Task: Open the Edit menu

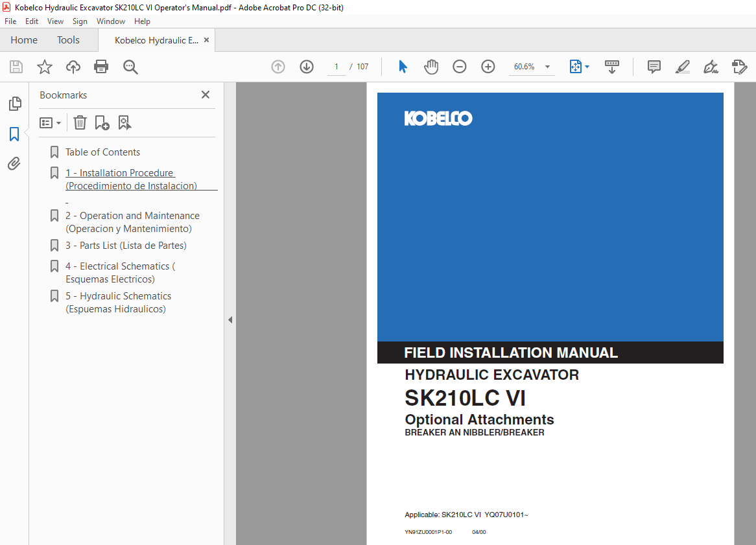Action: pyautogui.click(x=31, y=21)
